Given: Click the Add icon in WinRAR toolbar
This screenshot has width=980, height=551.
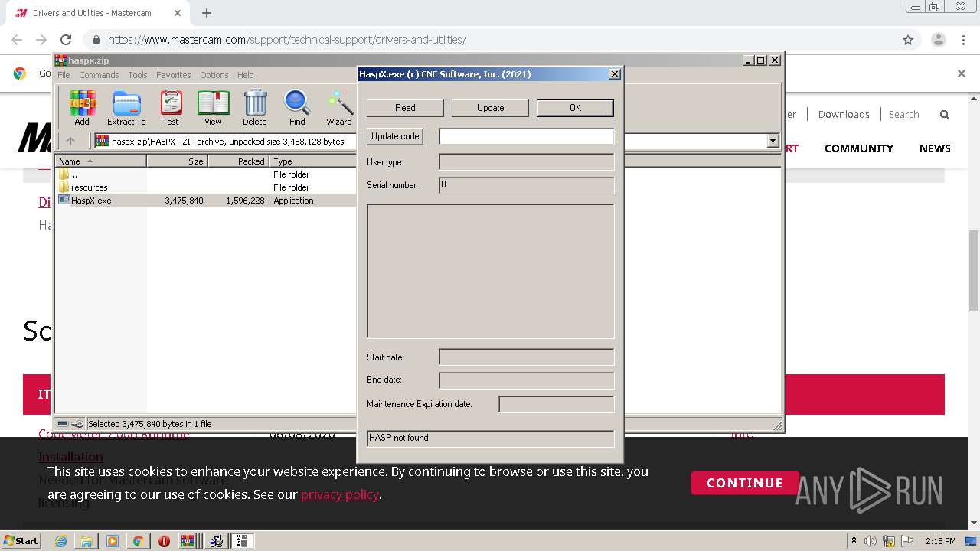Looking at the screenshot, I should pos(82,108).
